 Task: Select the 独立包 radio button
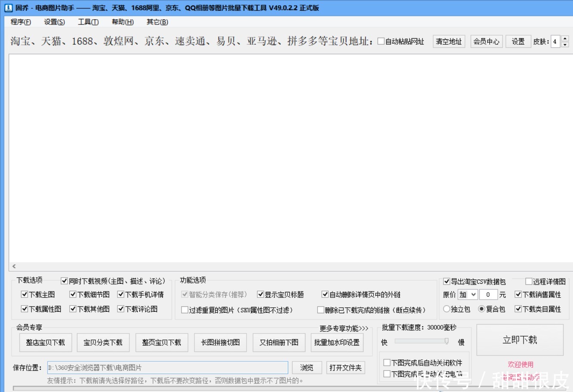pyautogui.click(x=447, y=309)
